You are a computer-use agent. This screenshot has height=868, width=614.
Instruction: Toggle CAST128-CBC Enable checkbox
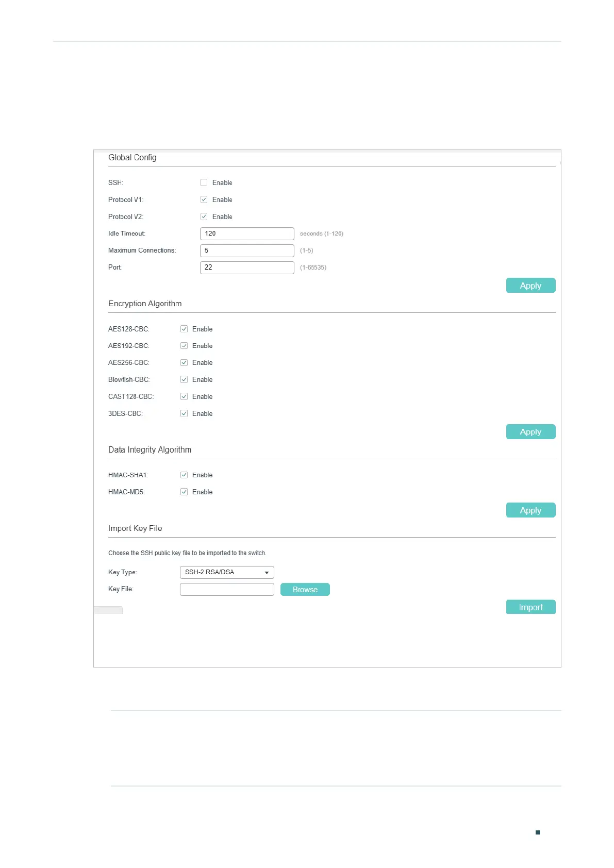[184, 397]
